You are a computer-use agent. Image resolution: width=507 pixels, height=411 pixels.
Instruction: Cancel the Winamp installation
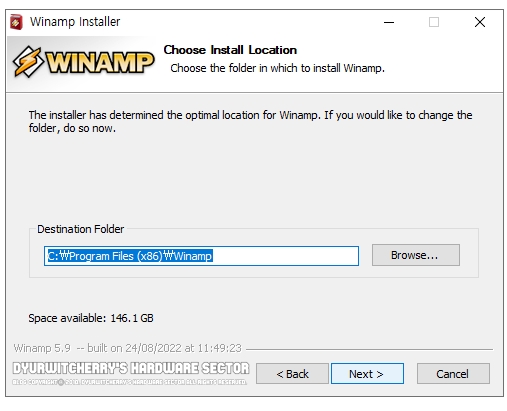[x=453, y=374]
